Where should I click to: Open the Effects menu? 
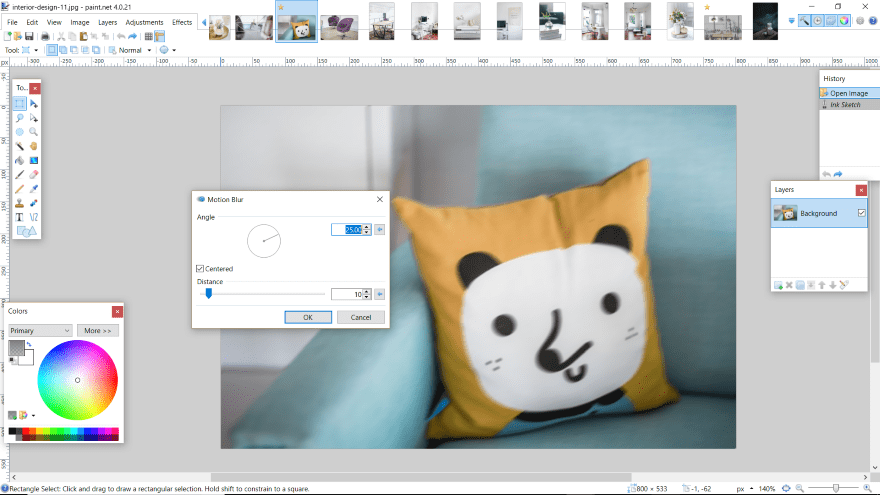click(x=182, y=21)
